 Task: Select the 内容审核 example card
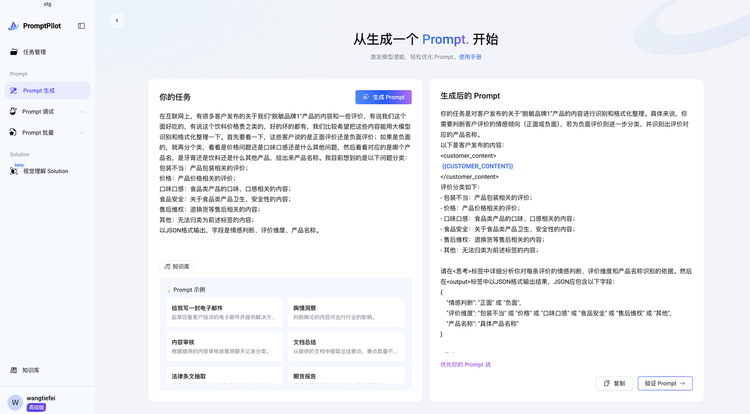224,347
